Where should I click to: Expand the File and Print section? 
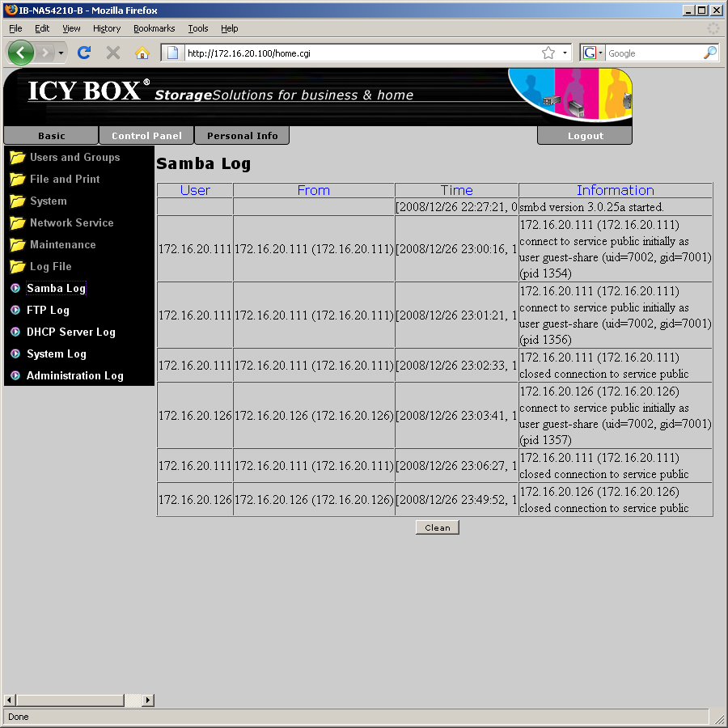[x=65, y=180]
